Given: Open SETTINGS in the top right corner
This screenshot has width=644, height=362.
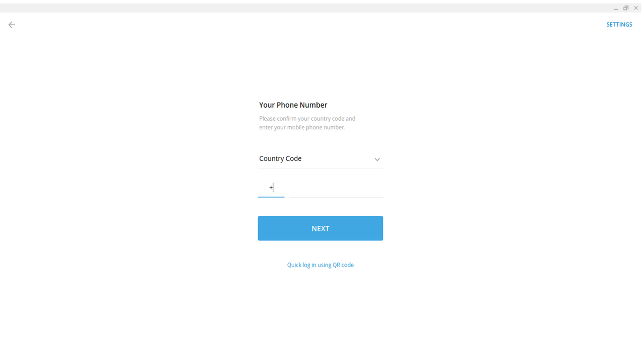Looking at the screenshot, I should (x=619, y=25).
